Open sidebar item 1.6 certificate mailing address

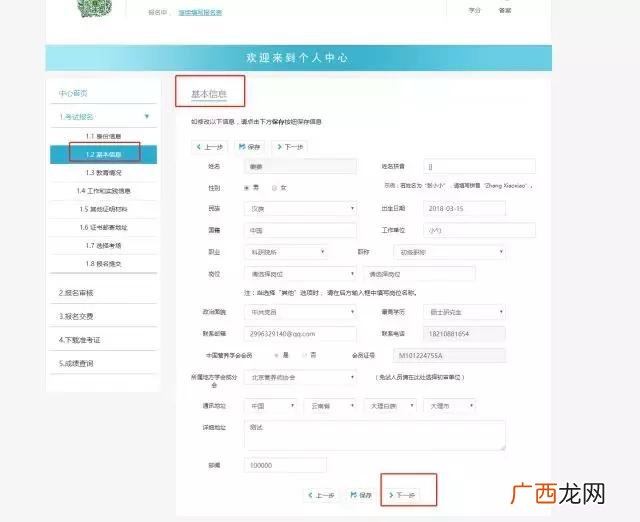(x=103, y=227)
